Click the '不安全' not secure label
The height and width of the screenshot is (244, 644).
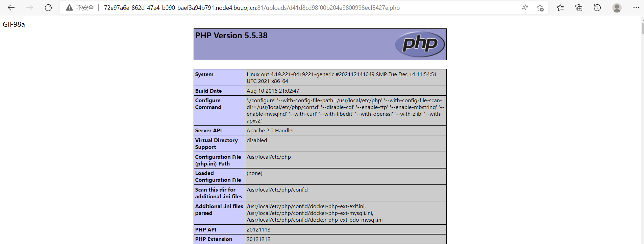(x=85, y=8)
